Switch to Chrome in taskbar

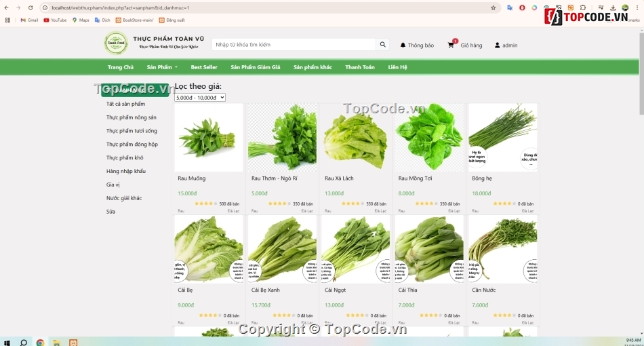pyautogui.click(x=40, y=343)
